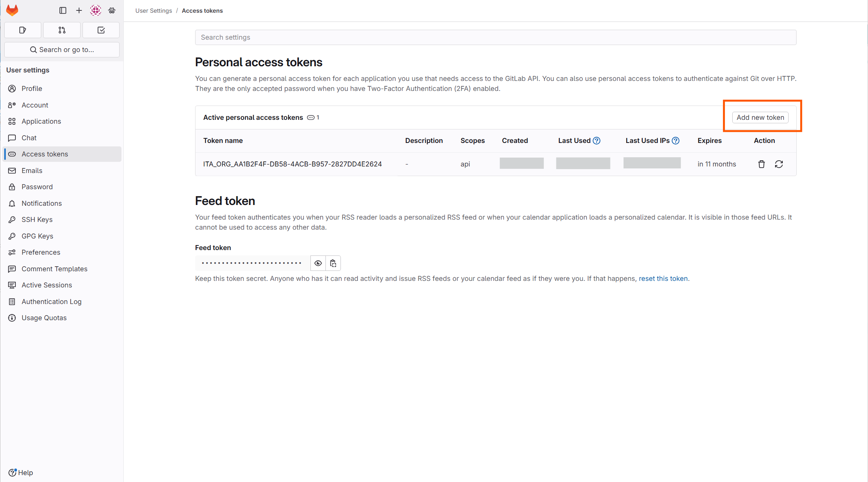Click the reset this token link
This screenshot has height=482, width=868.
coord(663,279)
